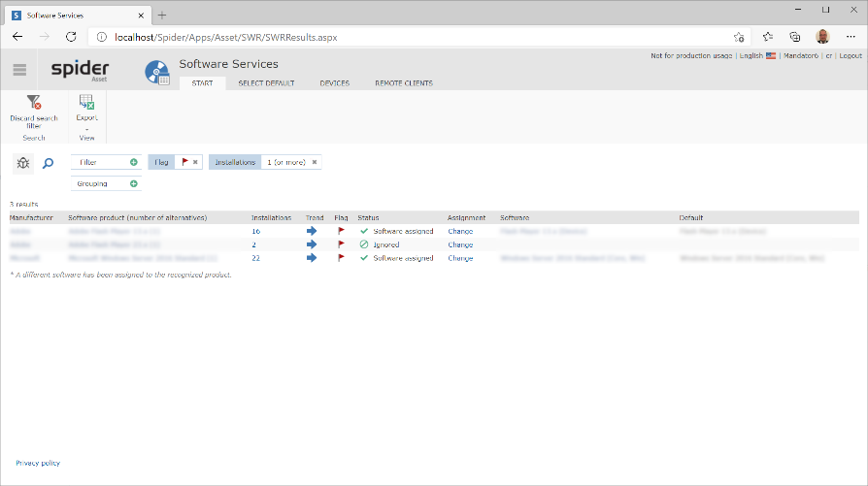Click the Grouping dropdown field
The width and height of the screenshot is (868, 486).
(x=106, y=183)
